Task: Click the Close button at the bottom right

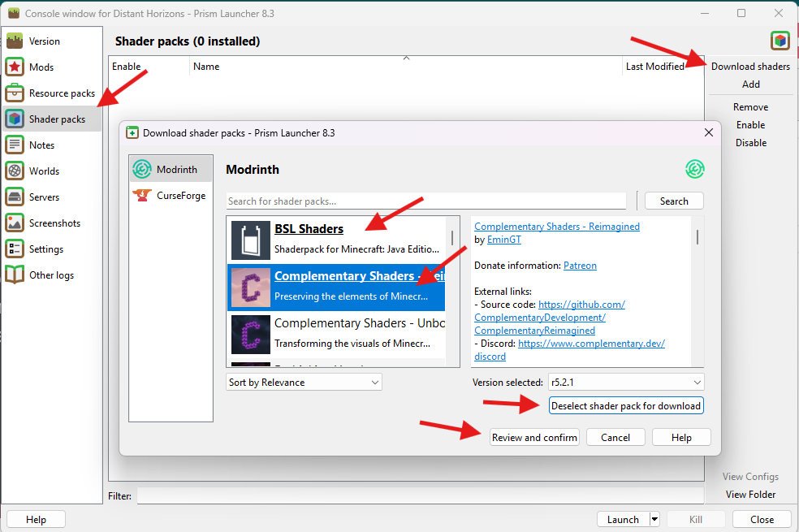Action: [x=762, y=519]
